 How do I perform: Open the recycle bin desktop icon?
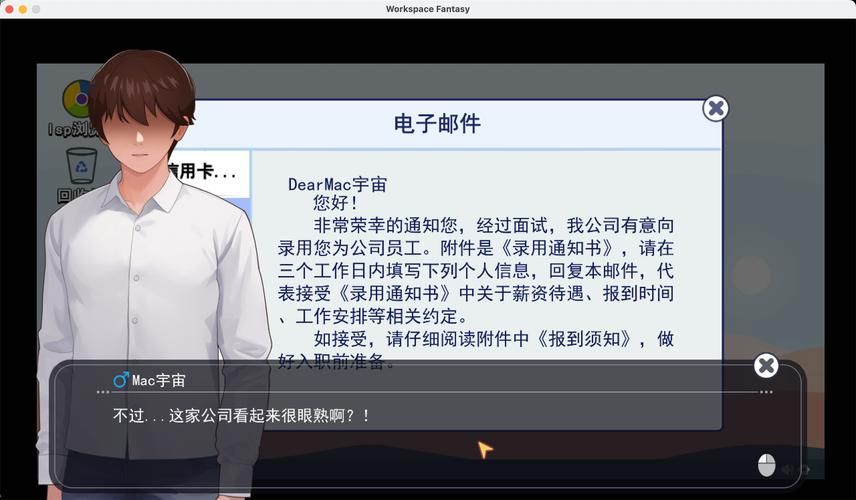[x=80, y=166]
